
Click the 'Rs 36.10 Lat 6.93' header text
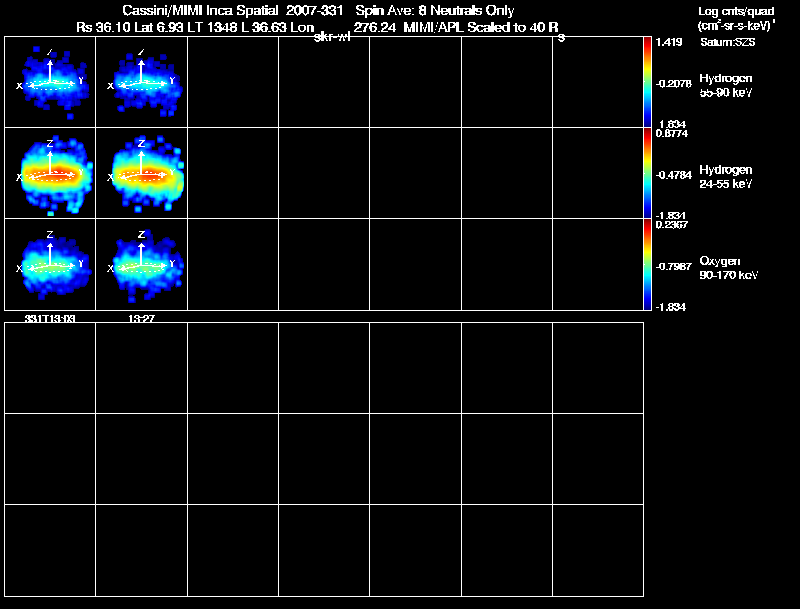130,28
